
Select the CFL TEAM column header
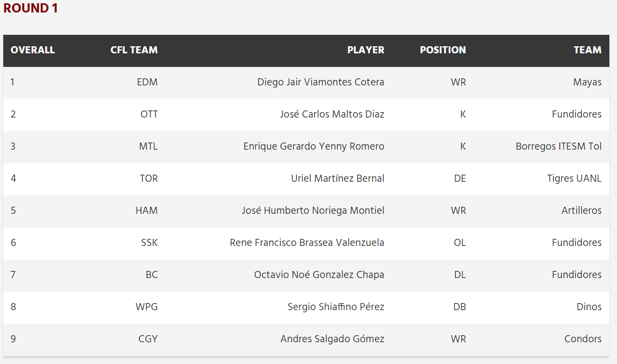[134, 50]
